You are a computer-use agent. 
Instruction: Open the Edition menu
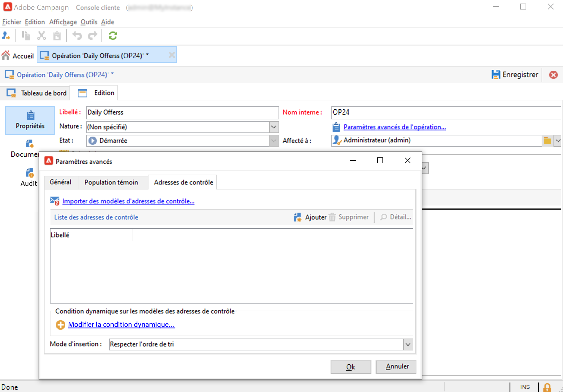pos(35,22)
